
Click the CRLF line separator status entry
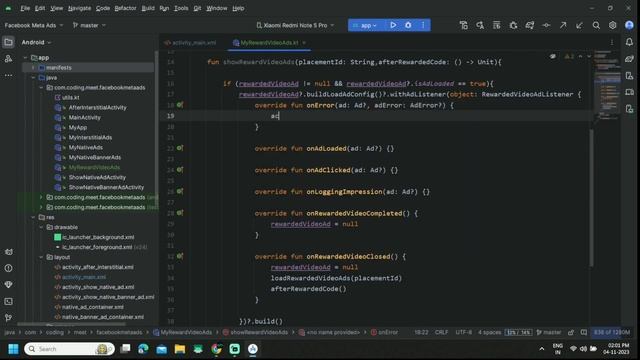click(441, 332)
